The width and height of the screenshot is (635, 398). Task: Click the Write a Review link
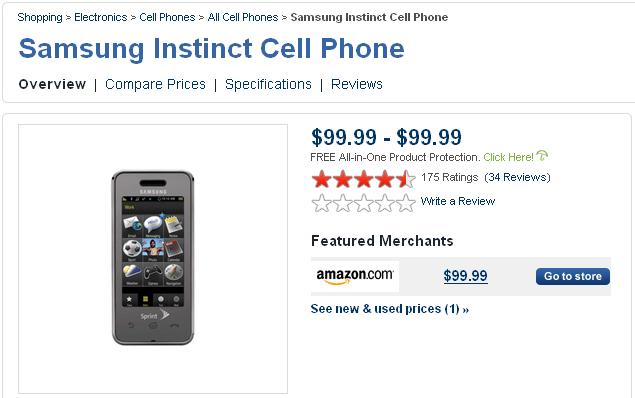click(x=458, y=201)
